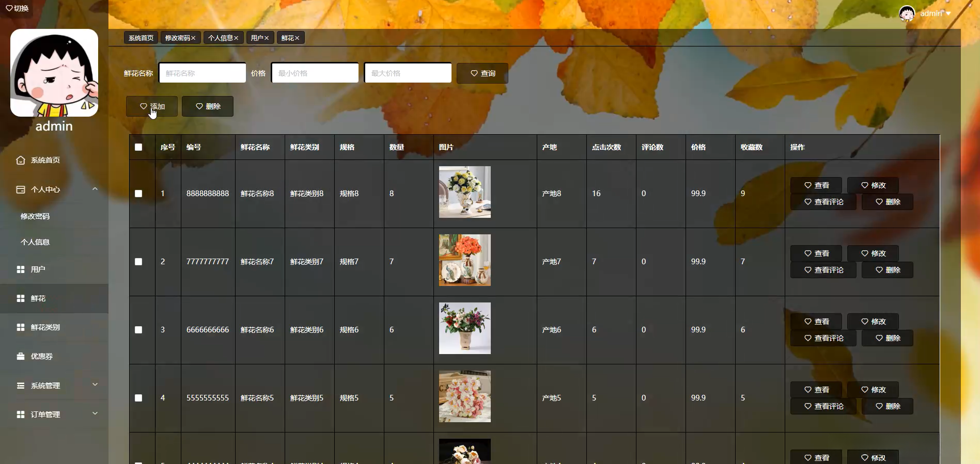The width and height of the screenshot is (980, 464).
Task: Delete the 鲜花名称7 row
Action: 888,270
